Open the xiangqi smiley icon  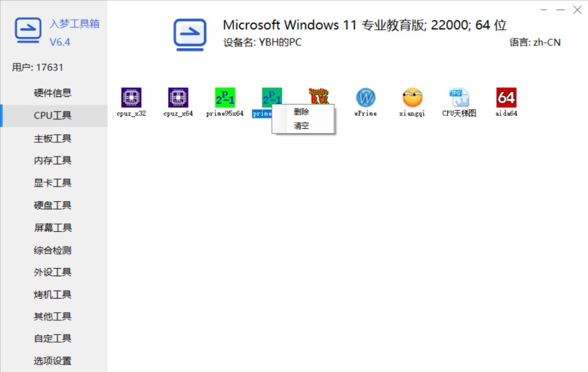[413, 97]
